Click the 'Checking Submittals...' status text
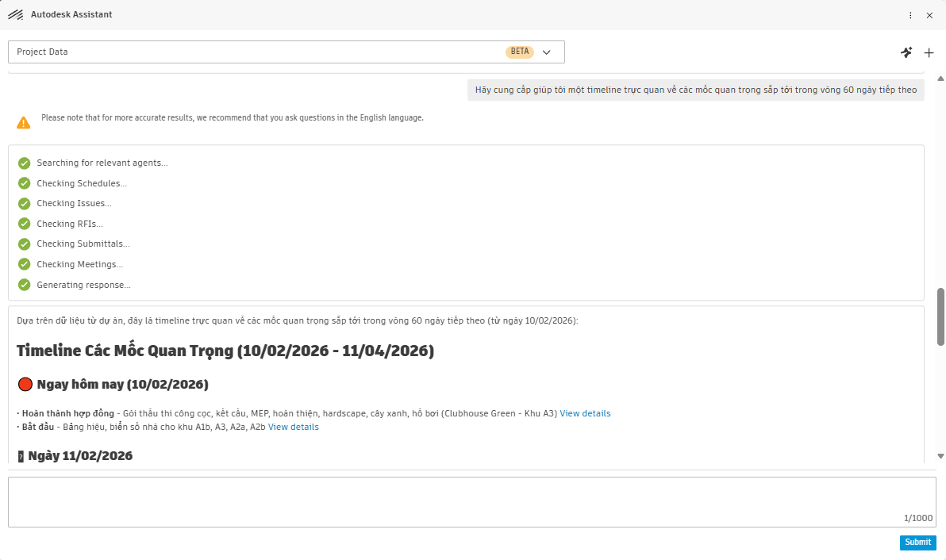946x560 pixels. pyautogui.click(x=83, y=244)
